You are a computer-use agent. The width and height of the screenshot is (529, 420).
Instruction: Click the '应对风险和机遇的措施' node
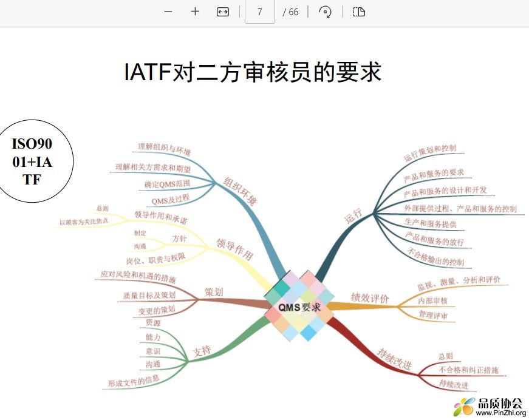[x=138, y=276]
